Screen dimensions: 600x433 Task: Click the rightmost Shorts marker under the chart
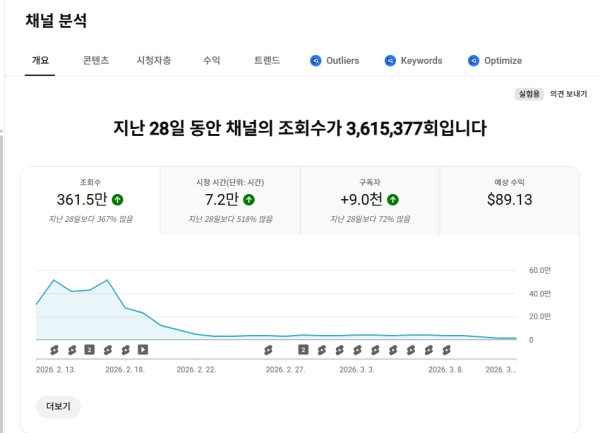tap(447, 349)
